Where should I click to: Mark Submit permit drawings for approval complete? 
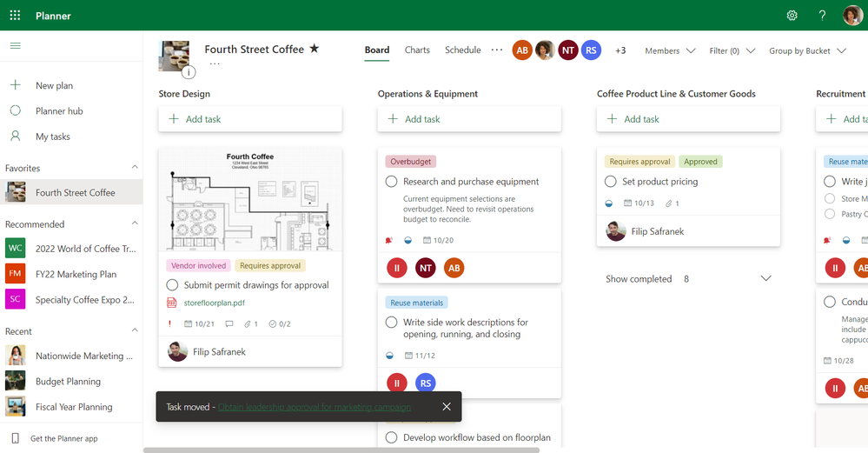(x=172, y=284)
